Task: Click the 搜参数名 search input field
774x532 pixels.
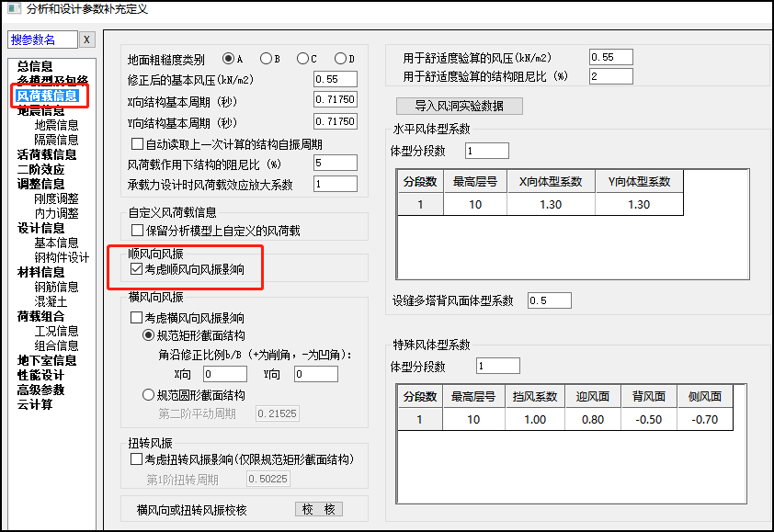Action: click(44, 40)
